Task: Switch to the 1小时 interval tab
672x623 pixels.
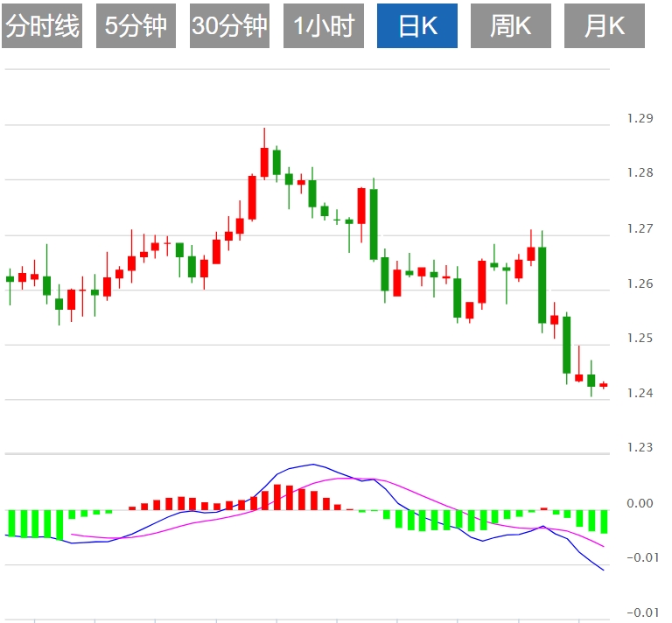Action: pos(323,26)
